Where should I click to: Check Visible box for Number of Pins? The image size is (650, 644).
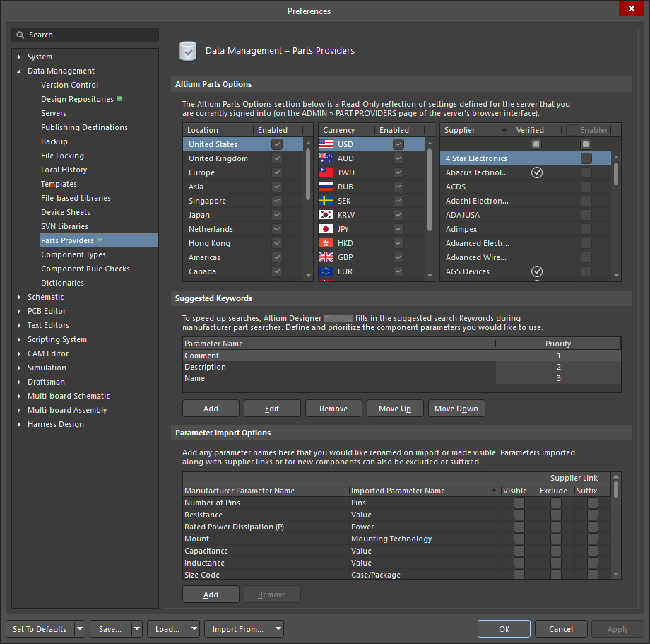tap(519, 503)
